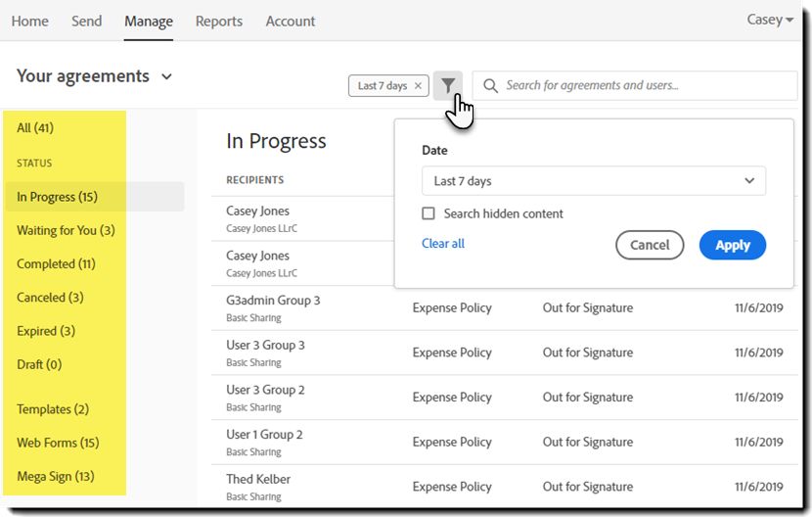Open the Date range dropdown
812x517 pixels.
593,181
